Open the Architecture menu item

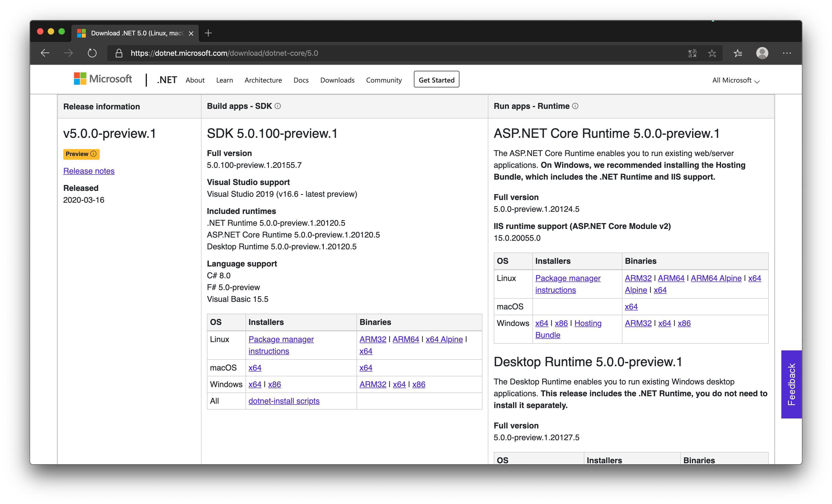(x=263, y=80)
